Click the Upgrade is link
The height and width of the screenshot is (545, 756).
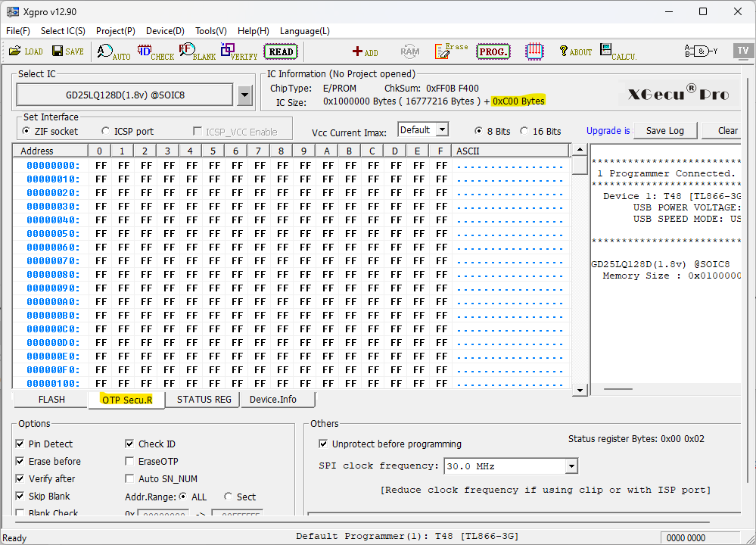(608, 131)
